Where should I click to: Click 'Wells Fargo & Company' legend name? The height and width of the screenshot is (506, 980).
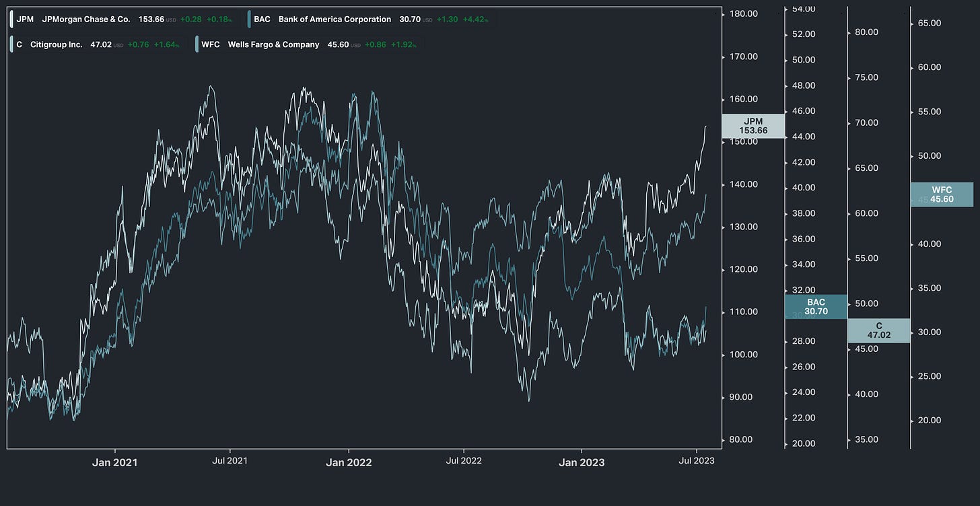pos(273,44)
